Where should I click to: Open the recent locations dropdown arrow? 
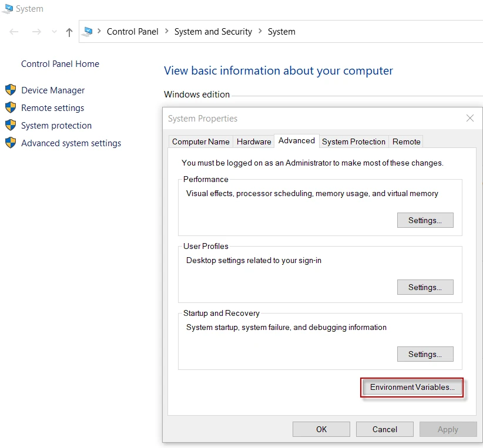click(x=55, y=32)
